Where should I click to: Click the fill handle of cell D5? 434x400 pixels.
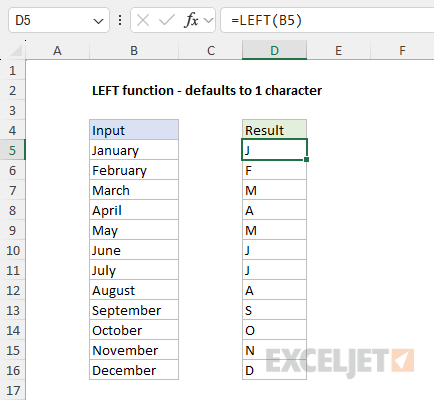(306, 160)
